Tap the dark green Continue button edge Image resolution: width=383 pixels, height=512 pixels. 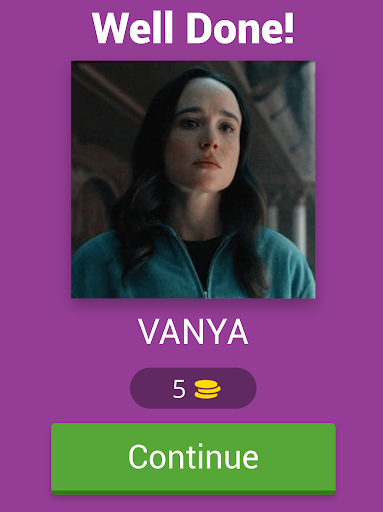pyautogui.click(x=193, y=492)
